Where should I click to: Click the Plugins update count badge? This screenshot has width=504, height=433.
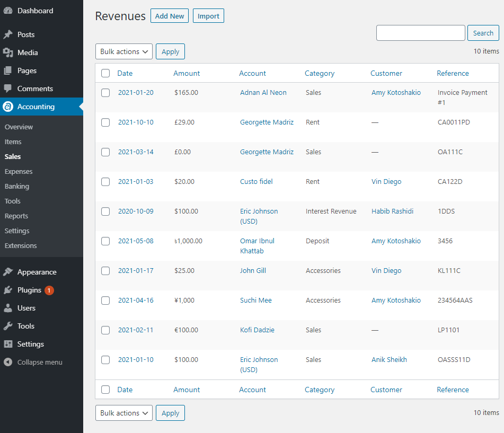(49, 290)
